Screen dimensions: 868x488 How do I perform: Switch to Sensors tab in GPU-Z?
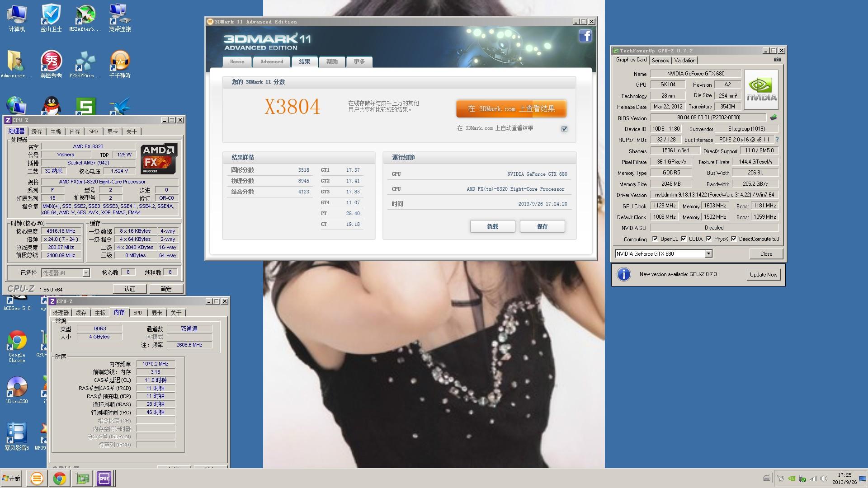coord(660,61)
